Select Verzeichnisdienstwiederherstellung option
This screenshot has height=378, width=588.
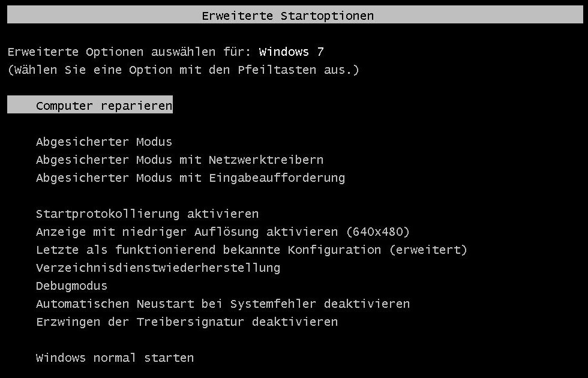click(x=157, y=268)
